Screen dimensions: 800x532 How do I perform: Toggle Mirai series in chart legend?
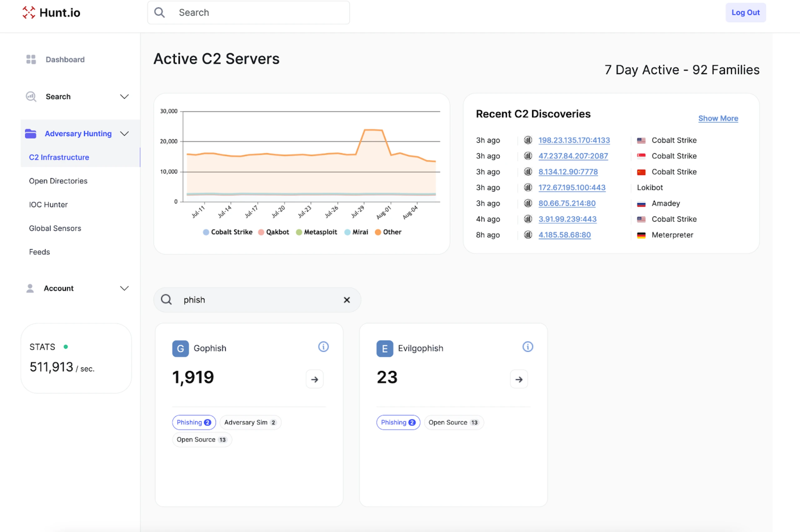tap(356, 232)
